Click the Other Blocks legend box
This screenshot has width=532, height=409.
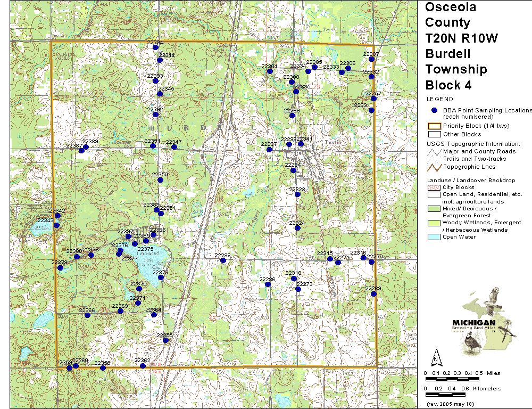tap(434, 134)
